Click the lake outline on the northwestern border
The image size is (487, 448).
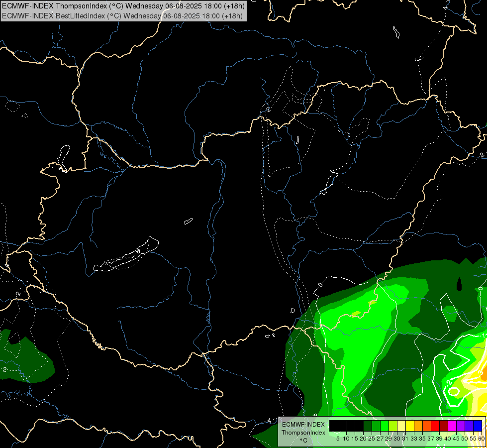[x=64, y=158]
